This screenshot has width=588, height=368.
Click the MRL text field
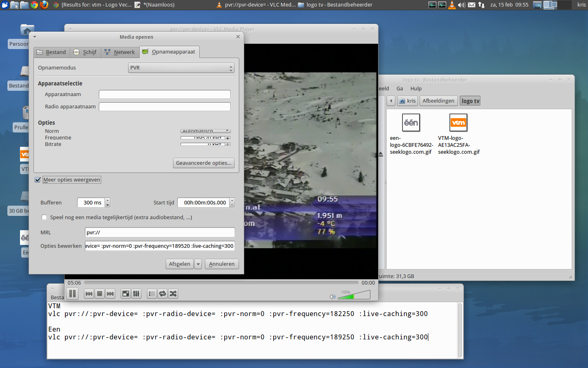(160, 233)
